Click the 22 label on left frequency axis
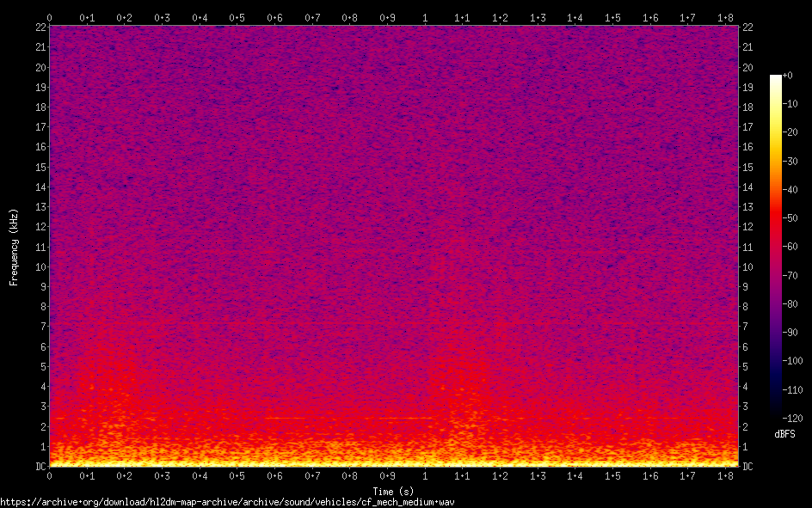 click(x=40, y=28)
